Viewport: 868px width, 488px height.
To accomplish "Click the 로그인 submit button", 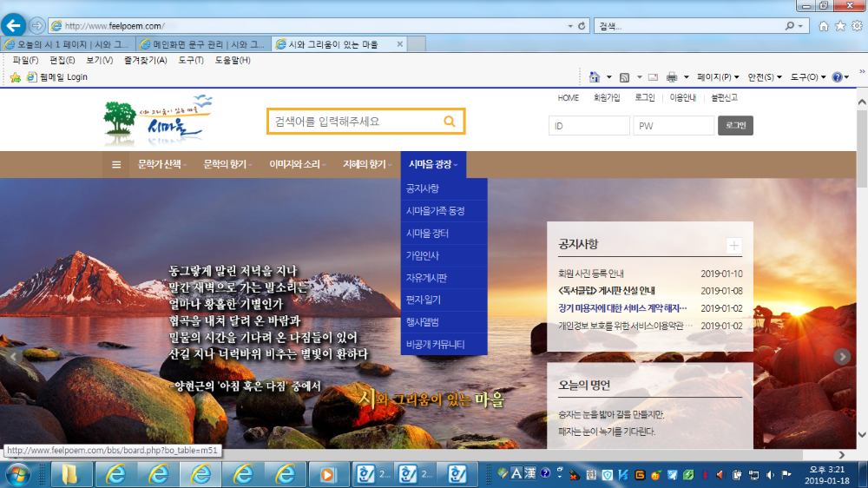I will pyautogui.click(x=735, y=126).
